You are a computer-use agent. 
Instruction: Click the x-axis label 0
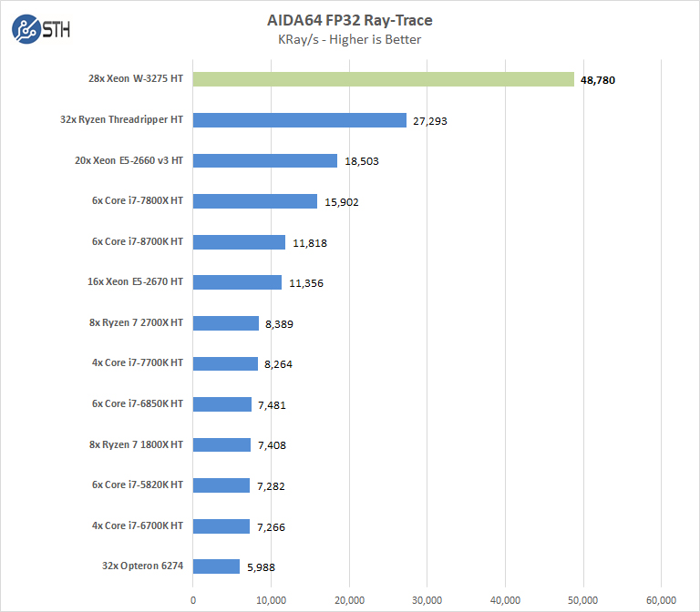193,600
